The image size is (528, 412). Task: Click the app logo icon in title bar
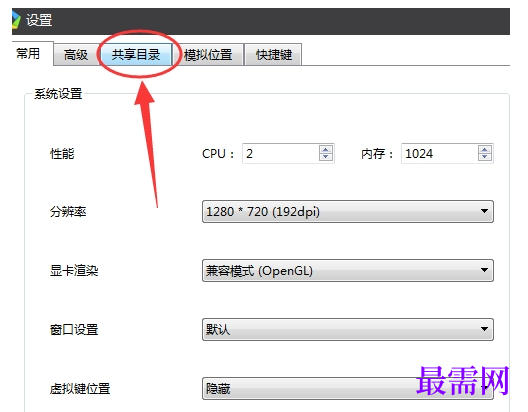(16, 20)
